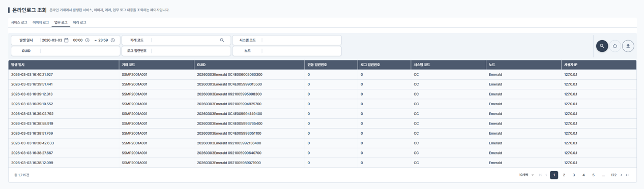Click GUID ending 0921005994925700
This screenshot has height=189, width=644.
[229, 104]
